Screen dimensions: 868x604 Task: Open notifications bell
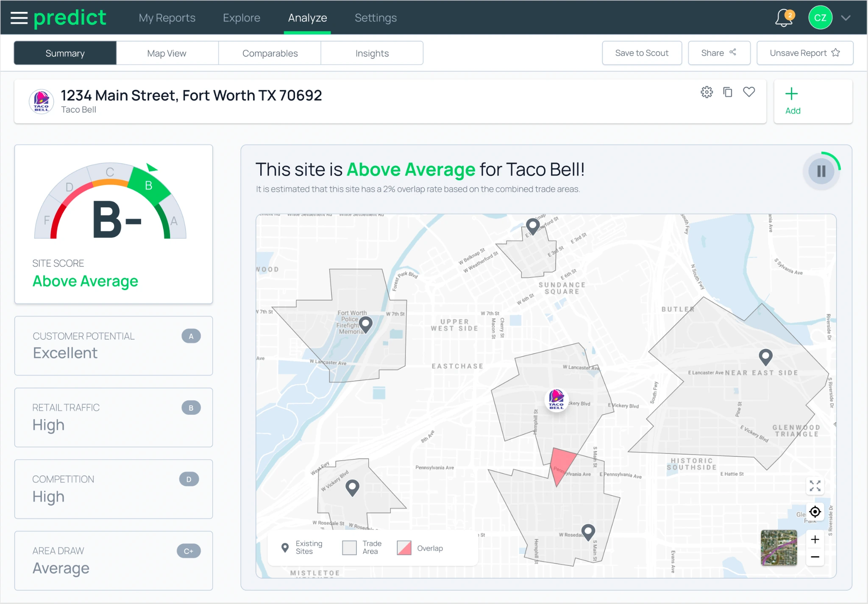click(x=784, y=18)
